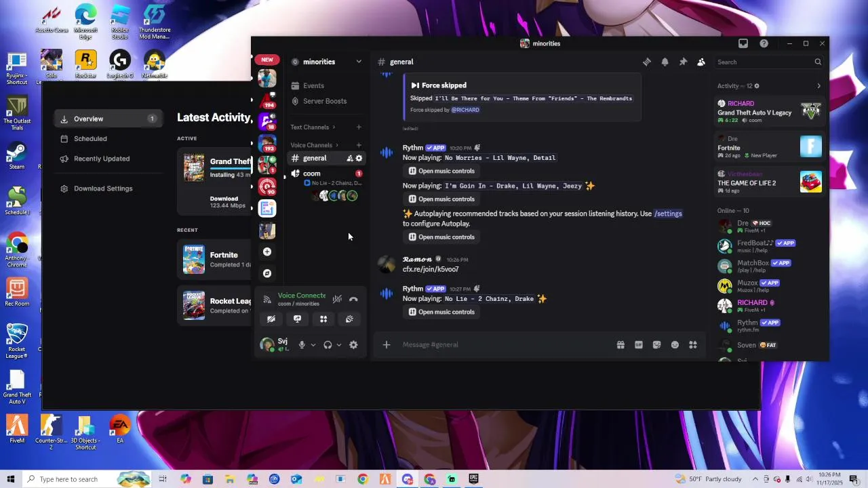Open headphone output options dropdown
This screenshot has width=868, height=488.
tap(339, 345)
